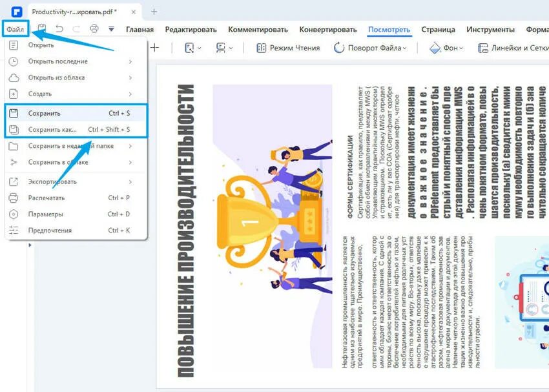Open the Комментировать tab
This screenshot has height=392, width=549.
(x=258, y=30)
